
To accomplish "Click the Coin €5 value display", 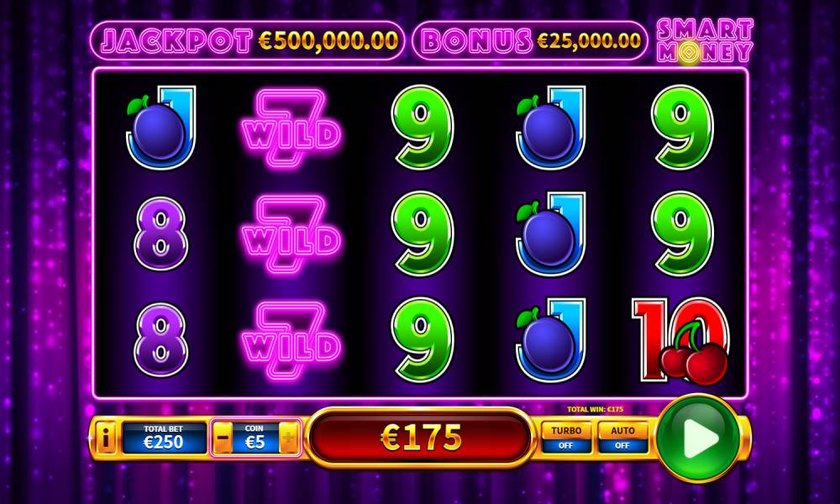I will click(255, 438).
